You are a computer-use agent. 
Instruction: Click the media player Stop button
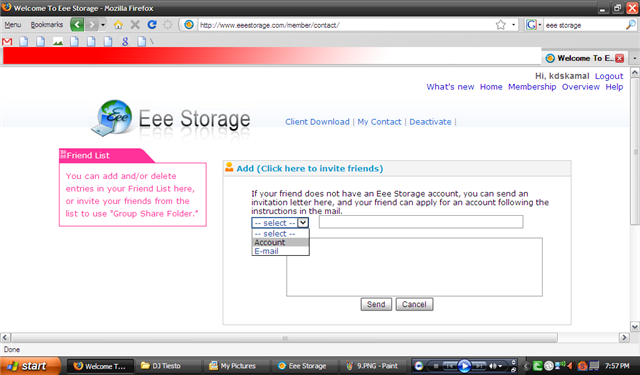(x=436, y=366)
